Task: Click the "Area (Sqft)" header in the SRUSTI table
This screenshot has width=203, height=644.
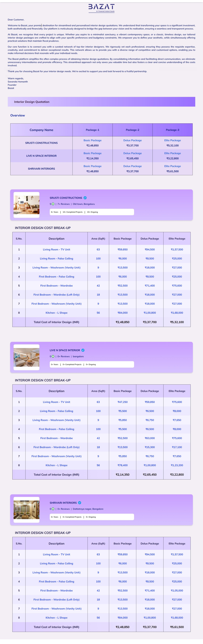Action: coord(98,239)
